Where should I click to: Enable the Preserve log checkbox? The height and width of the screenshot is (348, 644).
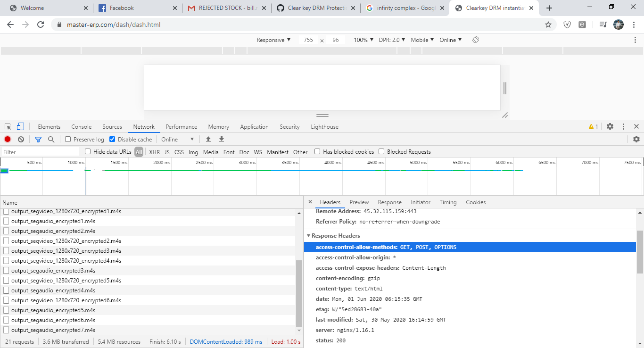tap(68, 139)
